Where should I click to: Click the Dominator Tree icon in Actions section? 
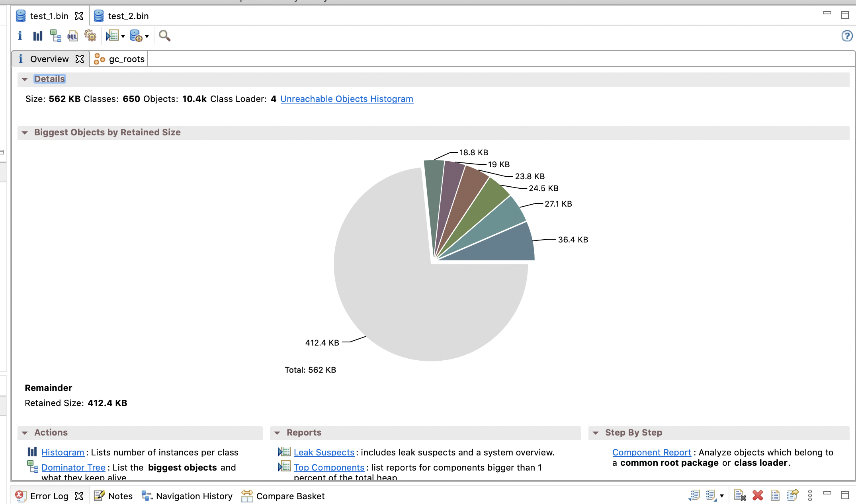pyautogui.click(x=33, y=466)
